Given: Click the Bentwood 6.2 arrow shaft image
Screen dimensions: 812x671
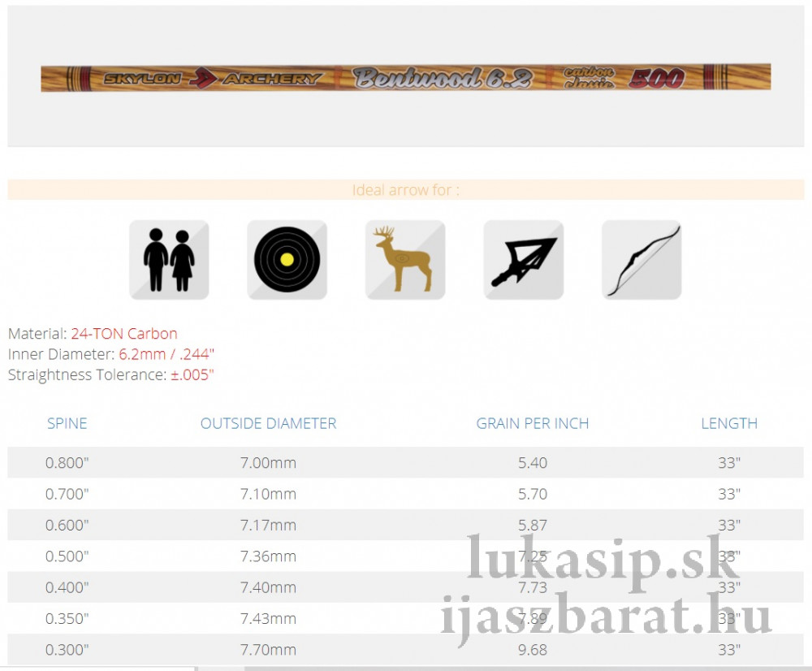Looking at the screenshot, I should tap(406, 78).
